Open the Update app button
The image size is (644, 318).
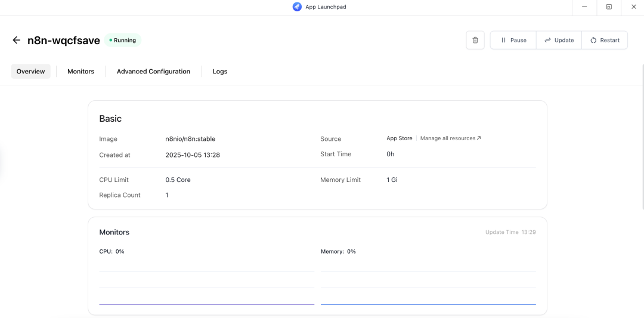pos(559,40)
